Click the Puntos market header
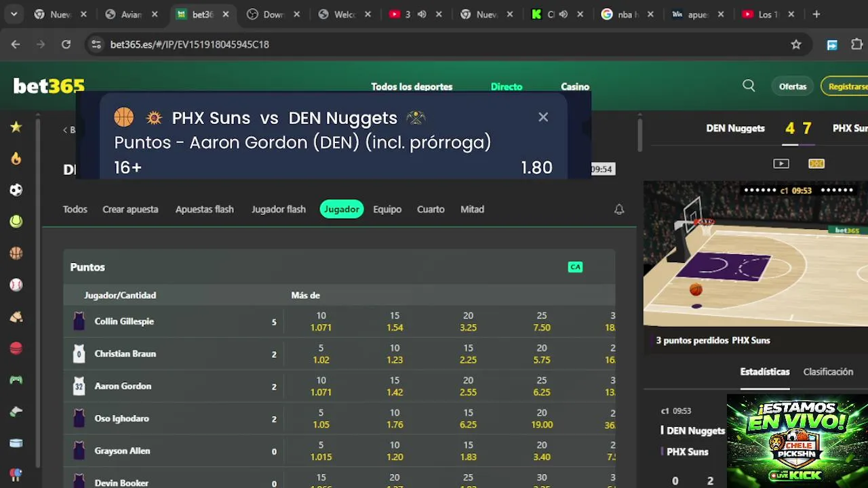Screen dimensions: 868x488 tap(339, 267)
